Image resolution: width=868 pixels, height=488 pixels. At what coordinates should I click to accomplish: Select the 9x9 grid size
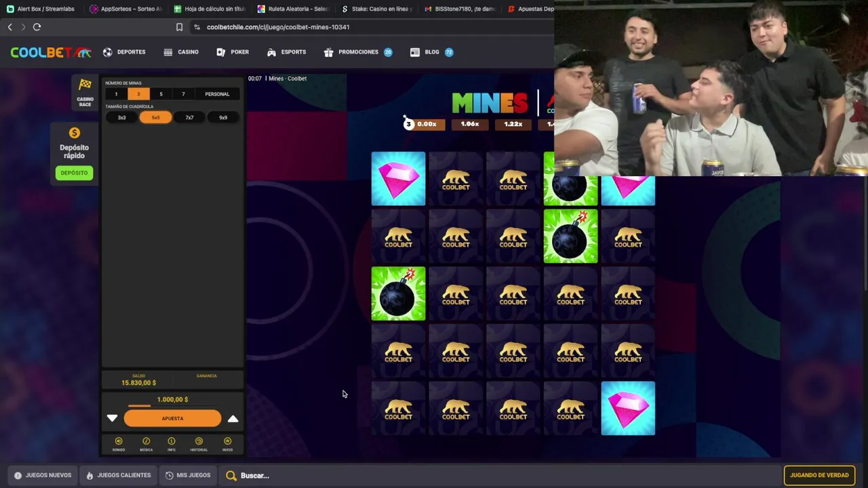pos(223,117)
